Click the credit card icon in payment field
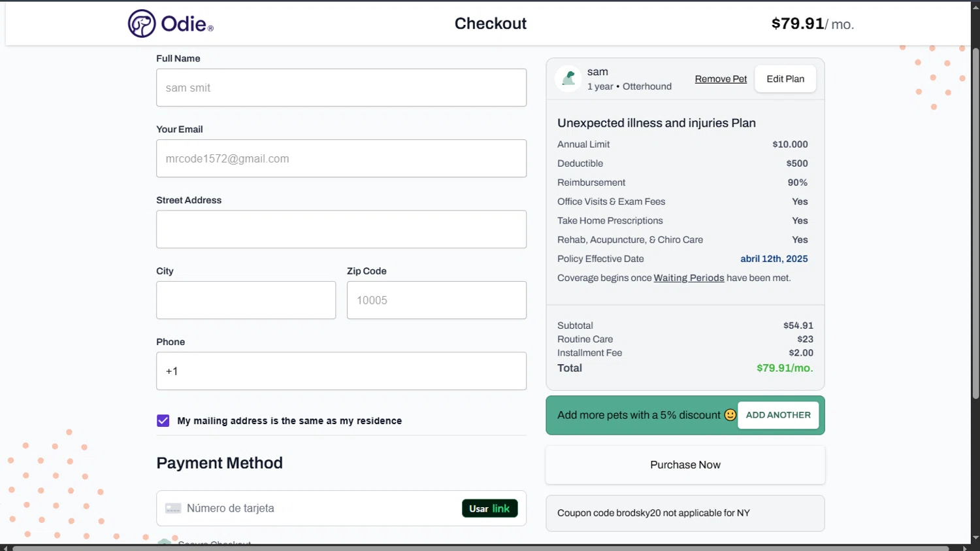 pos(173,509)
